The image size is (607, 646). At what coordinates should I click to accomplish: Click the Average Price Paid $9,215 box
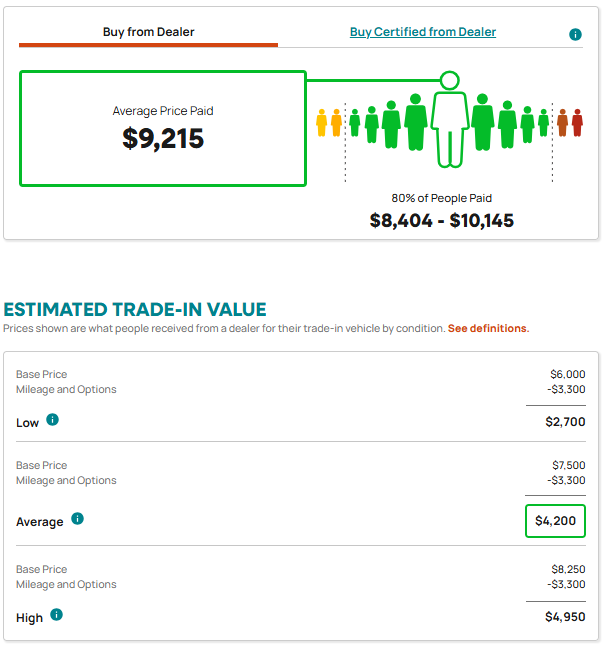163,129
